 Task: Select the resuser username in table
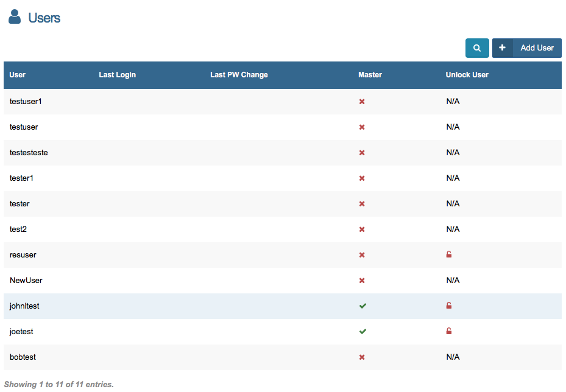[23, 255]
